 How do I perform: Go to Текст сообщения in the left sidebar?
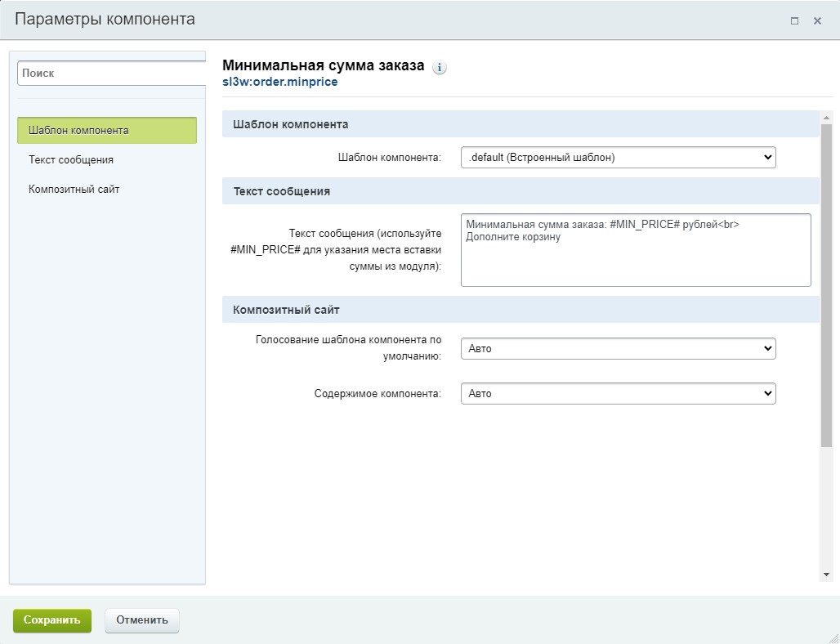71,160
